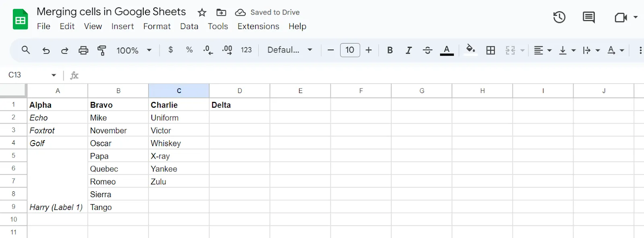Click the undo arrow
The height and width of the screenshot is (238, 644).
[46, 50]
